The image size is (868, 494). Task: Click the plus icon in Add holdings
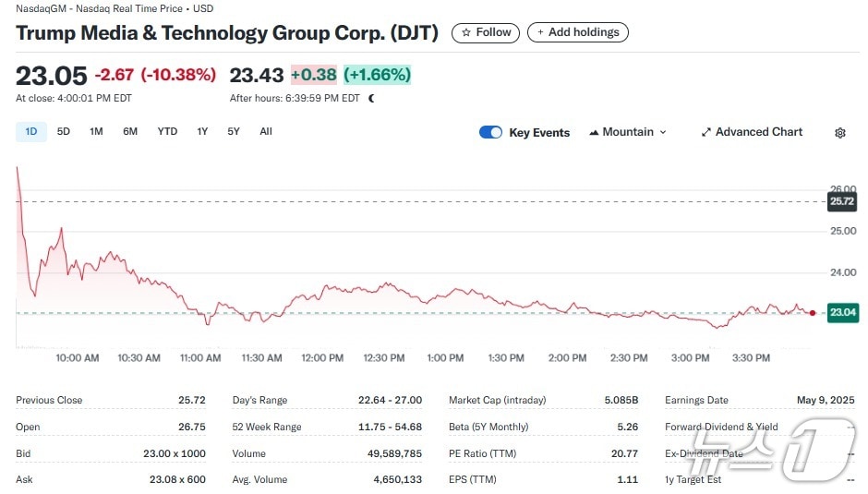pos(541,32)
